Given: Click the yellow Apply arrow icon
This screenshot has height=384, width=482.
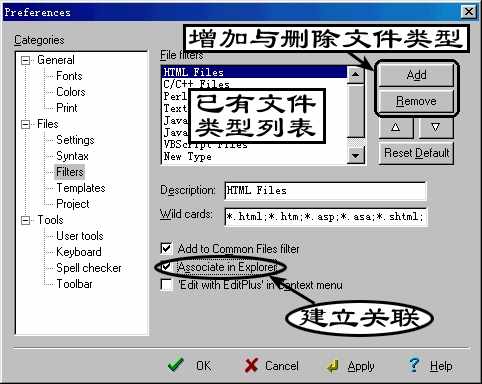Looking at the screenshot, I should point(332,366).
